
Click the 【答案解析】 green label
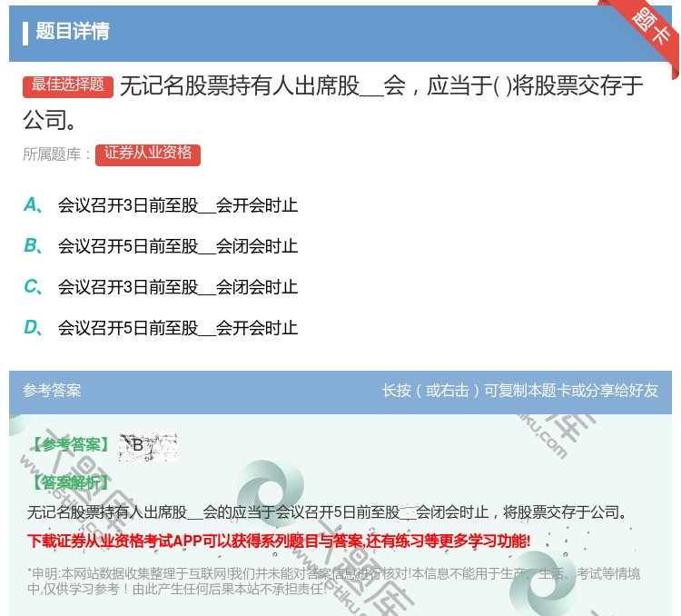71,482
